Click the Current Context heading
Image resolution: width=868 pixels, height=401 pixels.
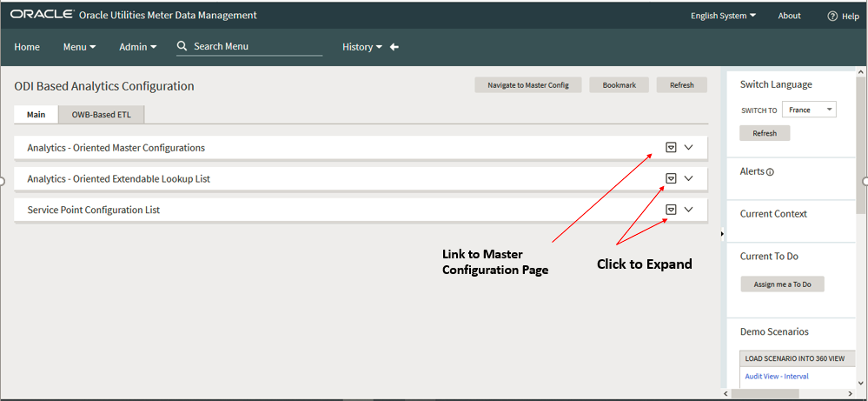[773, 214]
